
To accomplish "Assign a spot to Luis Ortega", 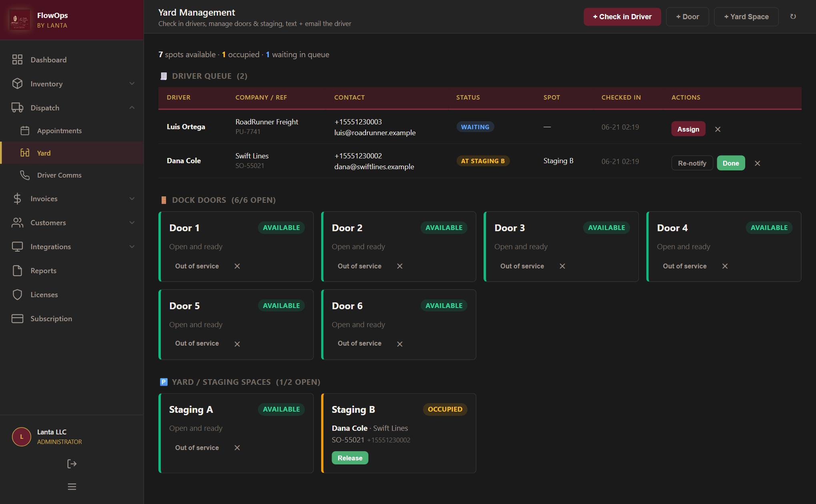I will (x=688, y=129).
